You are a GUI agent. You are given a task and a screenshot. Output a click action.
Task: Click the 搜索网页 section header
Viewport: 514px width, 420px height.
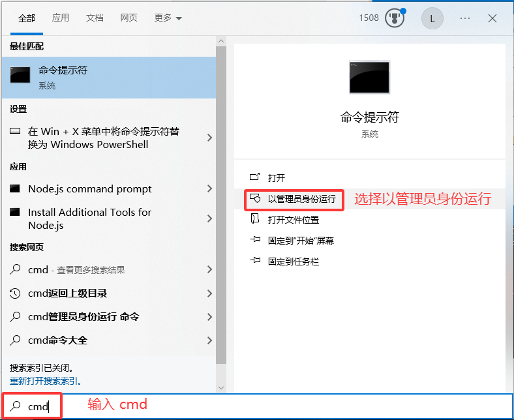click(x=27, y=247)
